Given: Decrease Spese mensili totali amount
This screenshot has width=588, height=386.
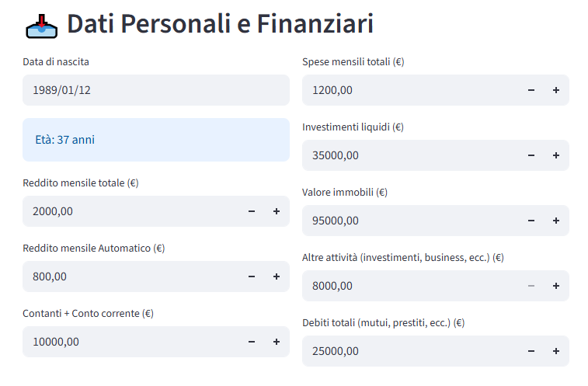Looking at the screenshot, I should tap(531, 90).
